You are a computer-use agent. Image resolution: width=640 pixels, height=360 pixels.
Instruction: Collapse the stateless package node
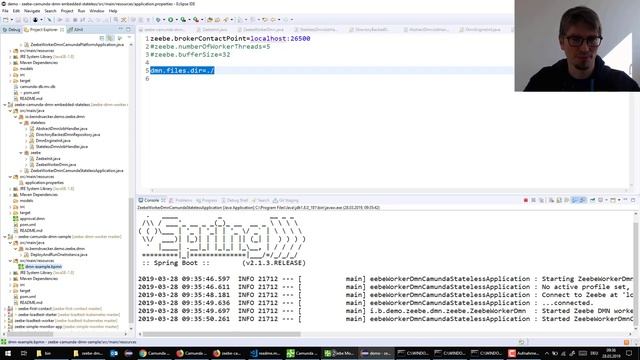click(x=21, y=122)
